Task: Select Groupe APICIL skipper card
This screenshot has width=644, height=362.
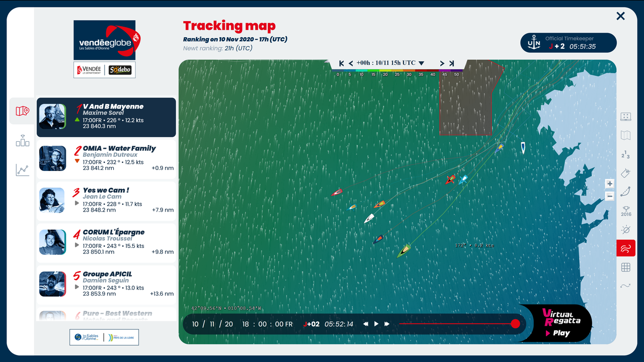Action: click(x=106, y=285)
